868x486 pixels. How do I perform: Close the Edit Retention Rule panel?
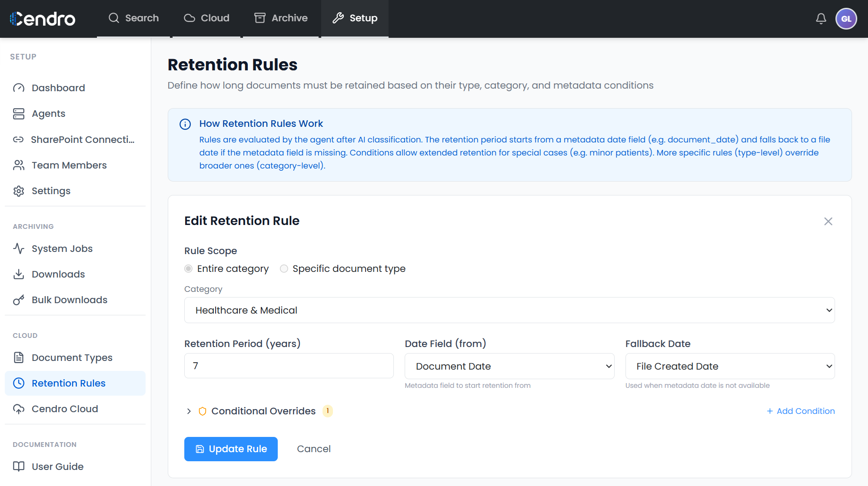(x=828, y=222)
